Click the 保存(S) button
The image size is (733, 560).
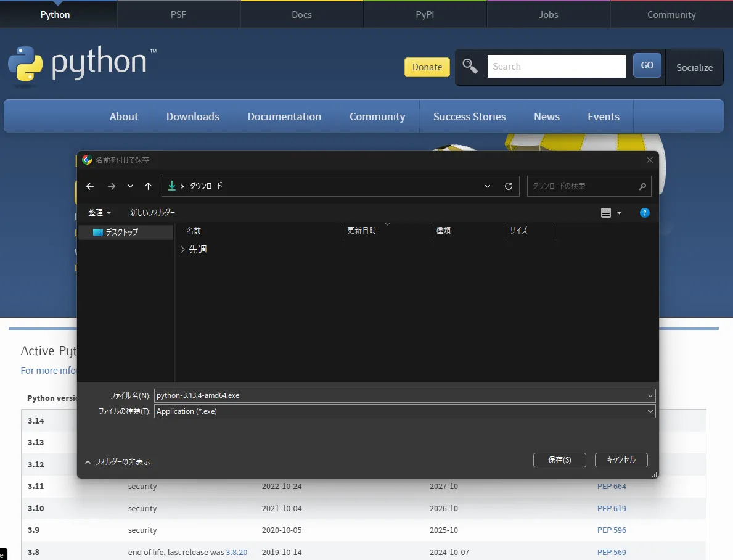coord(560,460)
